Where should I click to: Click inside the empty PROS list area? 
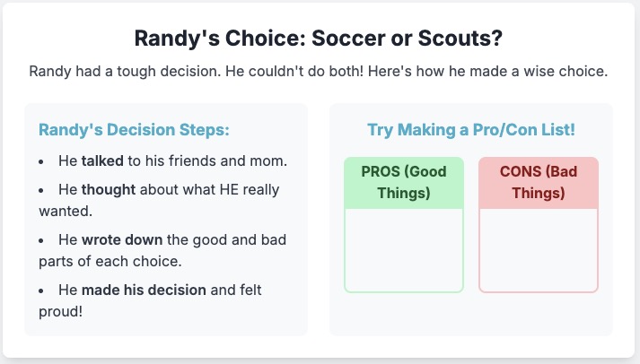(x=404, y=250)
